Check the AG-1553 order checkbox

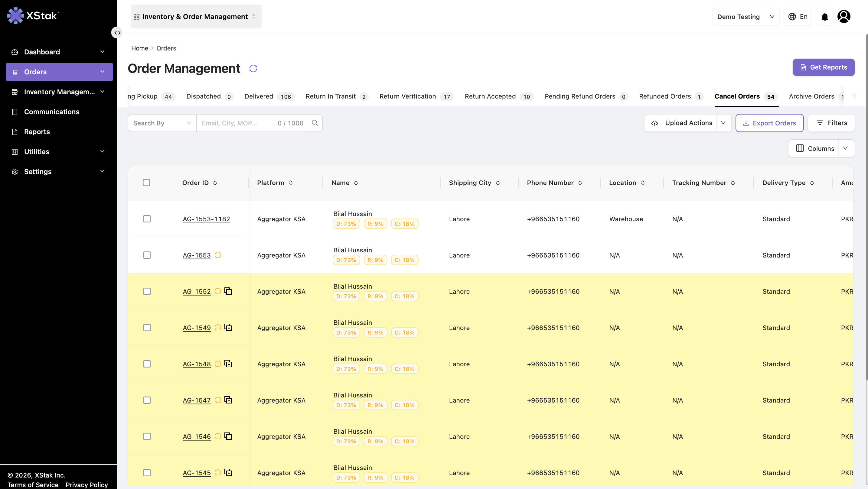[x=147, y=255]
